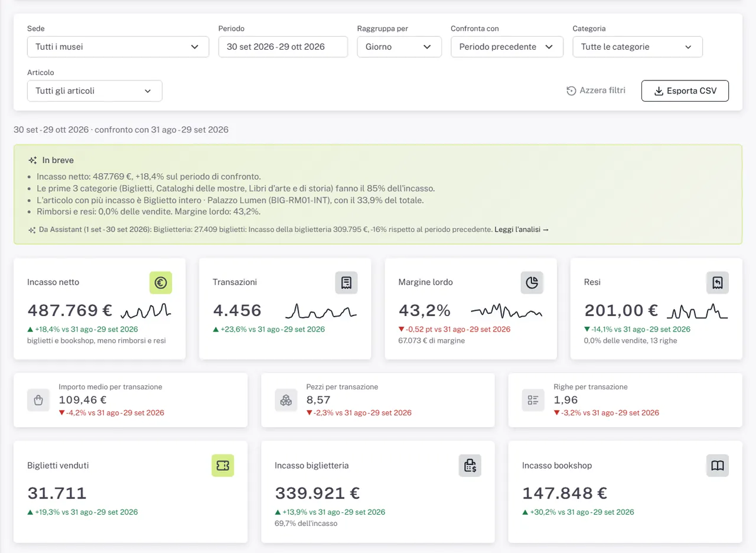Click the pie chart icon on Margine lordo
Image resolution: width=756 pixels, height=553 pixels.
(x=532, y=283)
